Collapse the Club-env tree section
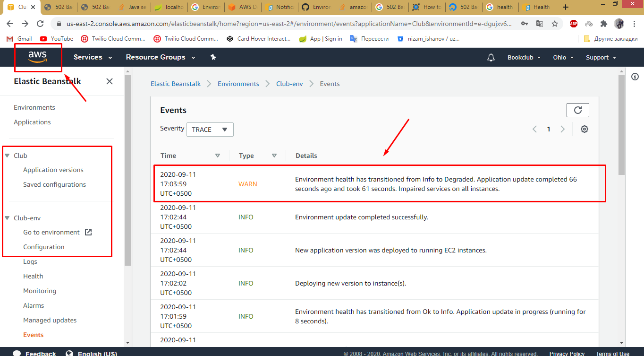 point(7,218)
